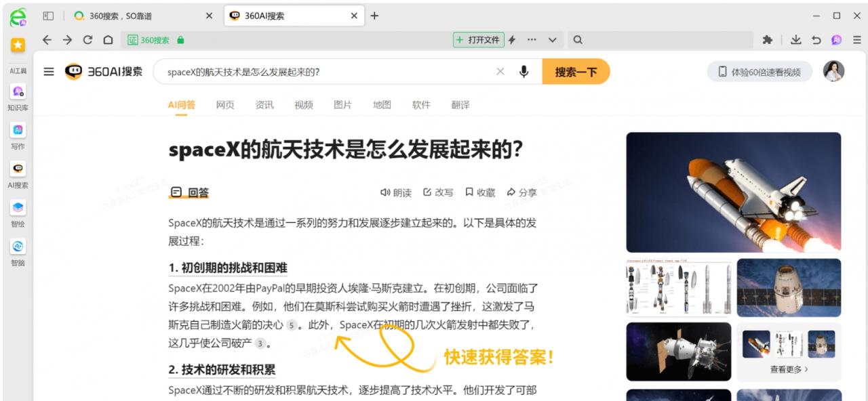Open AI搜索 in the sidebar
The height and width of the screenshot is (401, 868).
tap(18, 175)
